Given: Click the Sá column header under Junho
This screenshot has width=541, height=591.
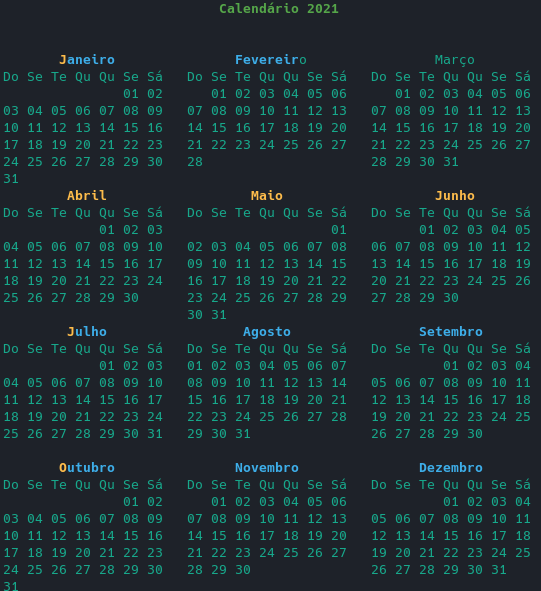Looking at the screenshot, I should click(x=523, y=213).
